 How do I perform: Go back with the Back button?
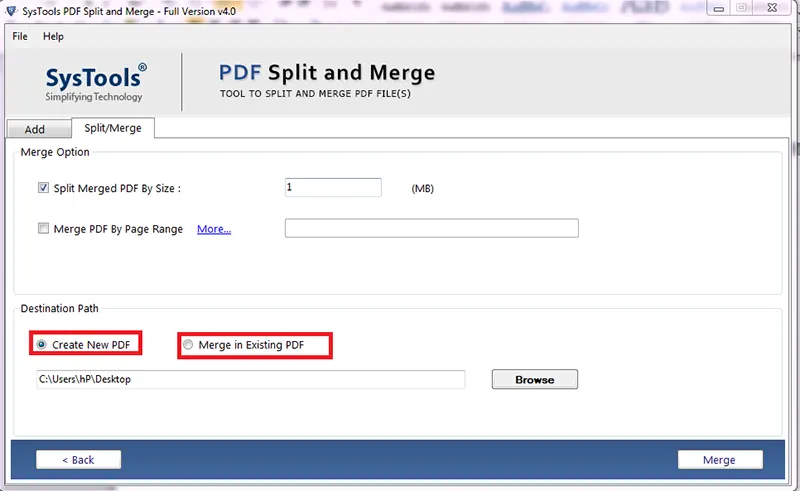79,460
